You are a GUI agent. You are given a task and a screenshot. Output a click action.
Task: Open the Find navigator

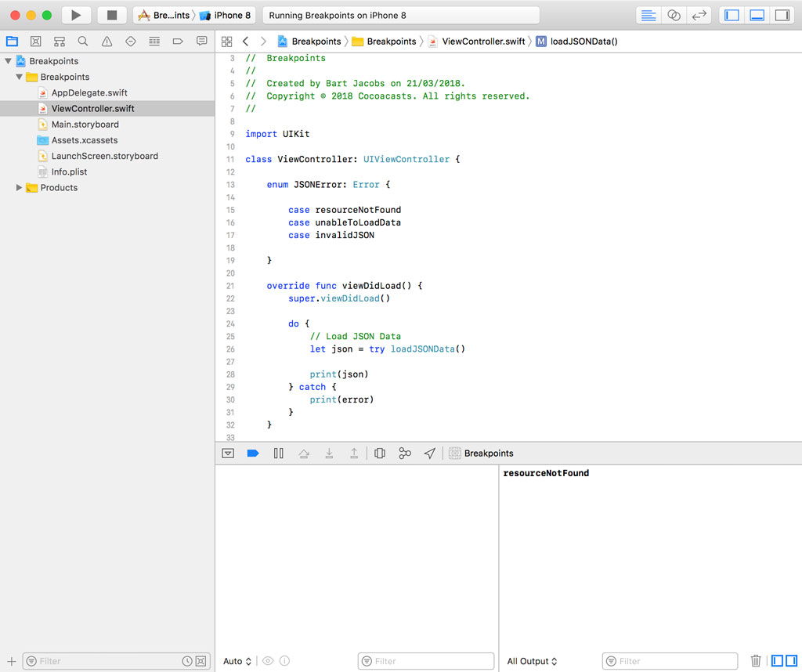click(82, 41)
